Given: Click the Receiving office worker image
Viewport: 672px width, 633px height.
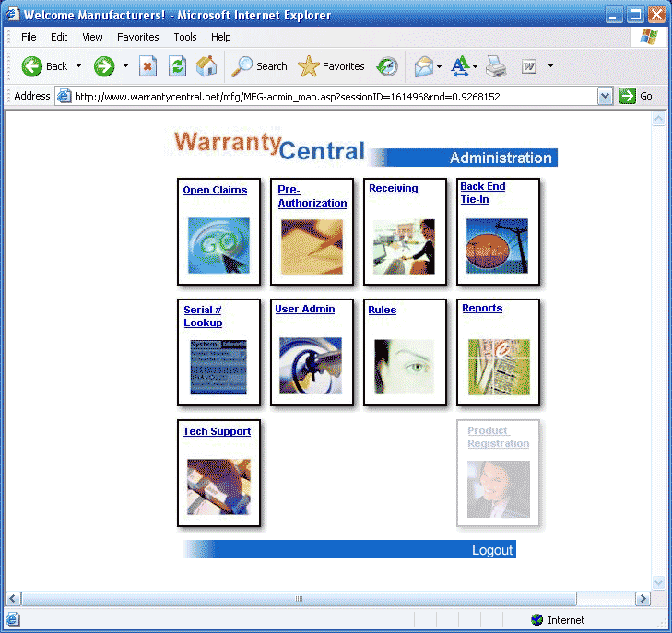Looking at the screenshot, I should pyautogui.click(x=404, y=247).
